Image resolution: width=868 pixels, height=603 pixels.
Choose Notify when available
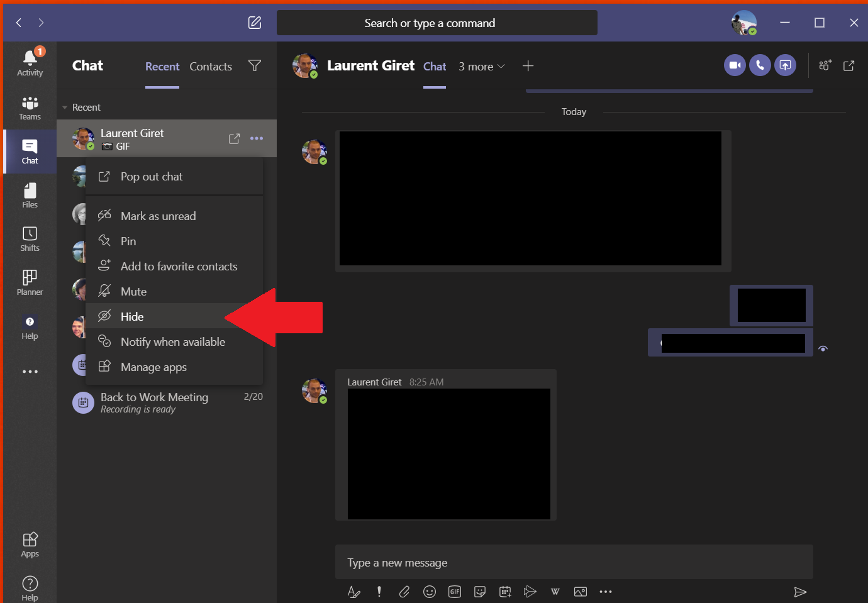click(x=174, y=341)
